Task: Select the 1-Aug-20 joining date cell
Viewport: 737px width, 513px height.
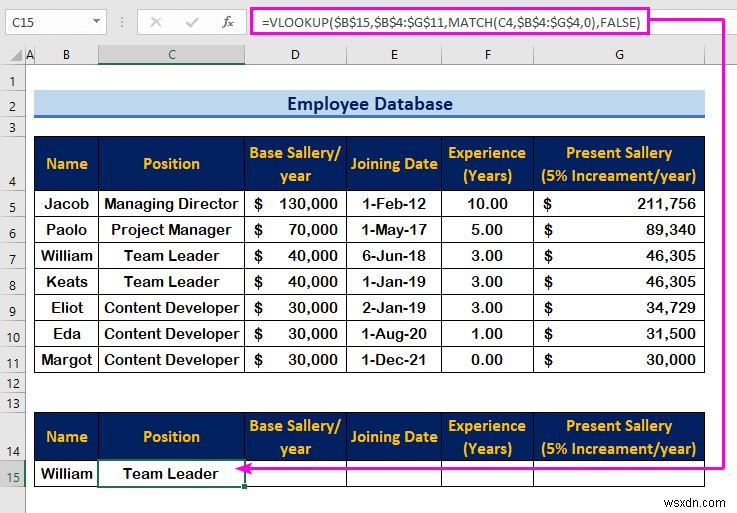Action: (x=394, y=333)
